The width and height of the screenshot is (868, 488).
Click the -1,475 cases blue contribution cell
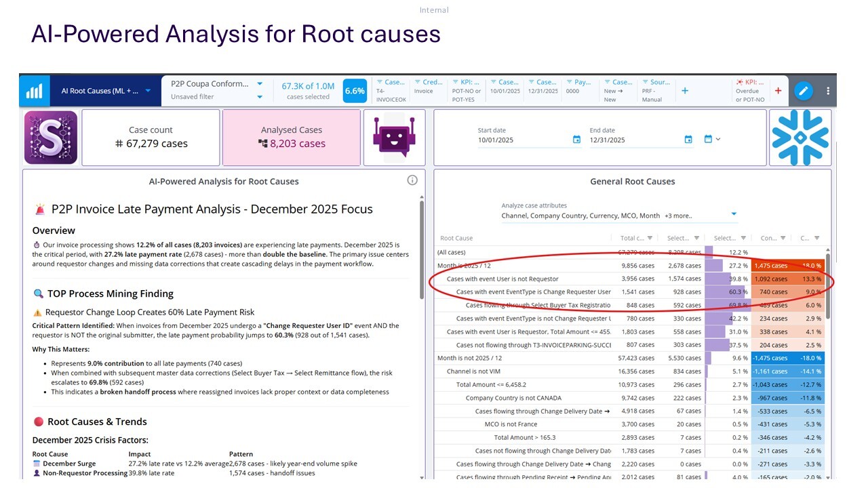coord(771,358)
